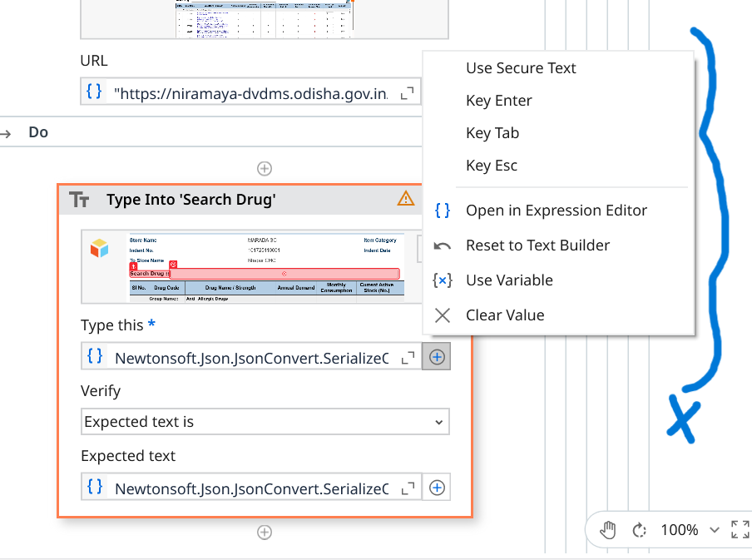Click the Search Drug target screenshot thumbnail

click(x=251, y=266)
